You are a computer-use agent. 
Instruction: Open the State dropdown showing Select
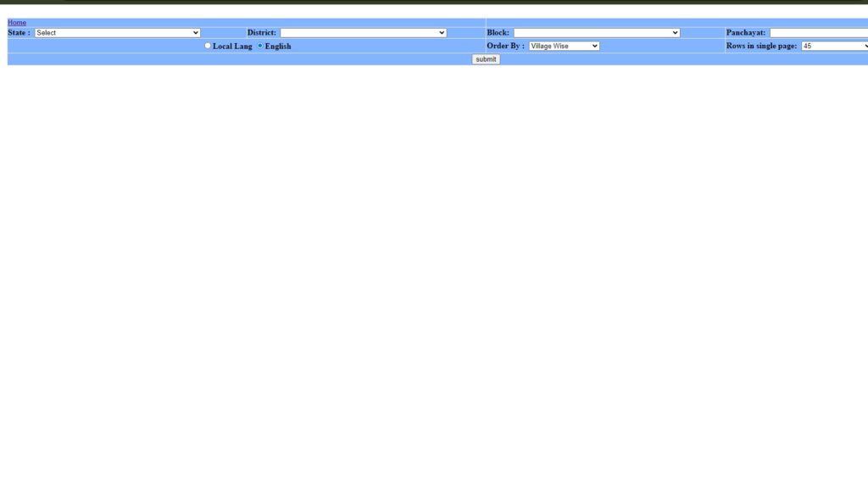point(117,33)
